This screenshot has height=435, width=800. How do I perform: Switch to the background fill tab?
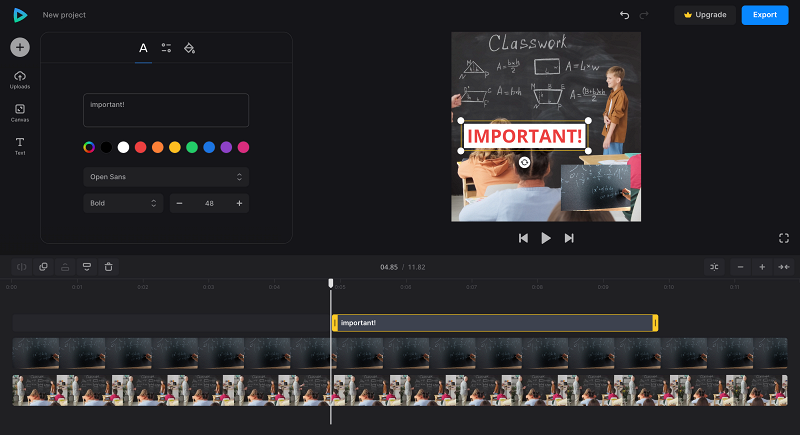coord(189,48)
